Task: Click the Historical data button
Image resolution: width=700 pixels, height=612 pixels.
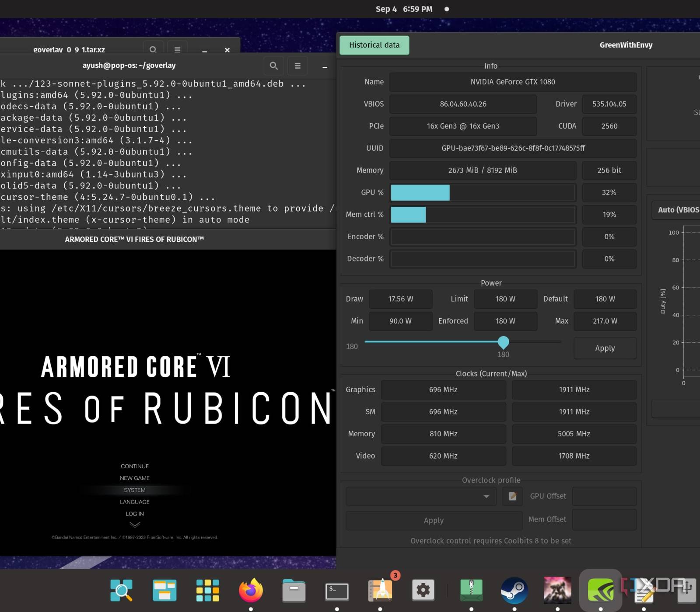Action: (x=374, y=45)
